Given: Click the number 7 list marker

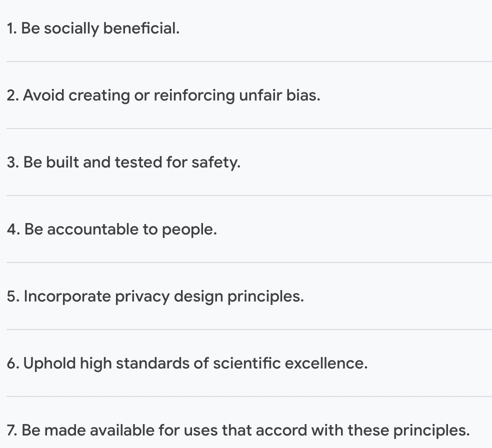Looking at the screenshot, I should pos(12,430).
